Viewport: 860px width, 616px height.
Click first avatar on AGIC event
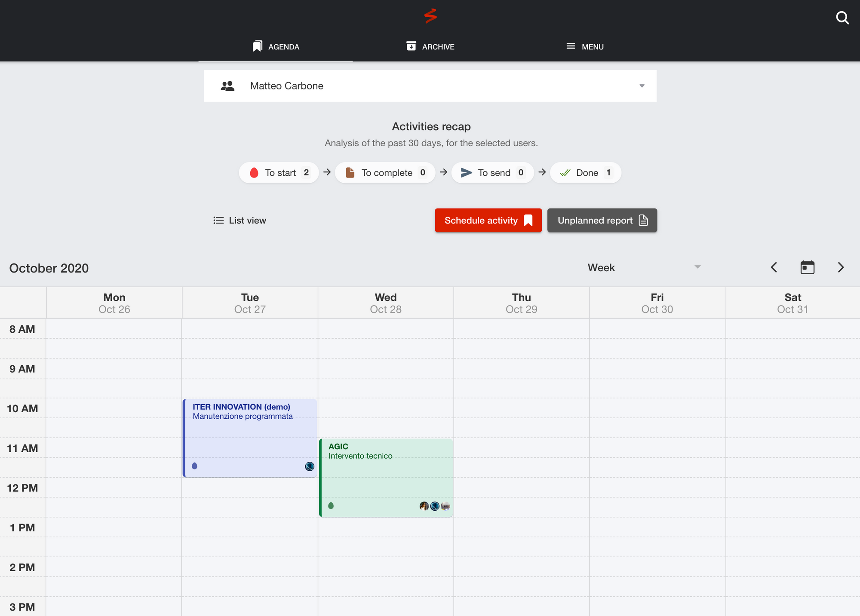coord(424,506)
